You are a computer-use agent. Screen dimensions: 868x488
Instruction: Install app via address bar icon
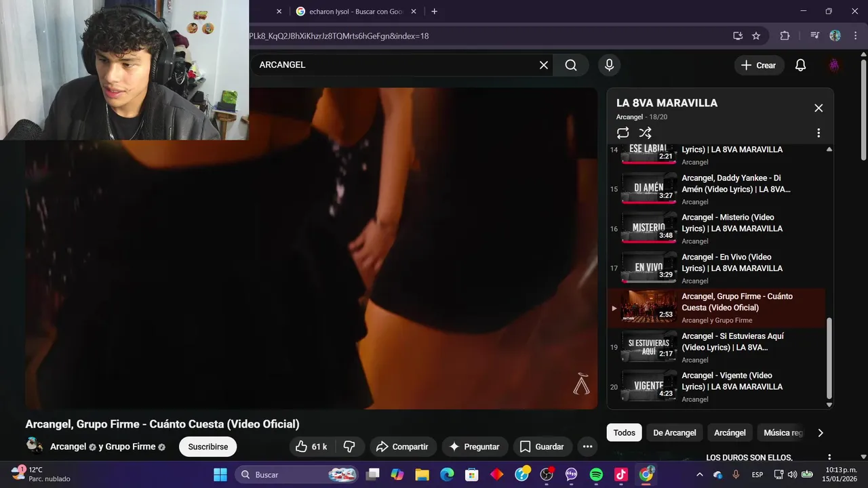738,36
